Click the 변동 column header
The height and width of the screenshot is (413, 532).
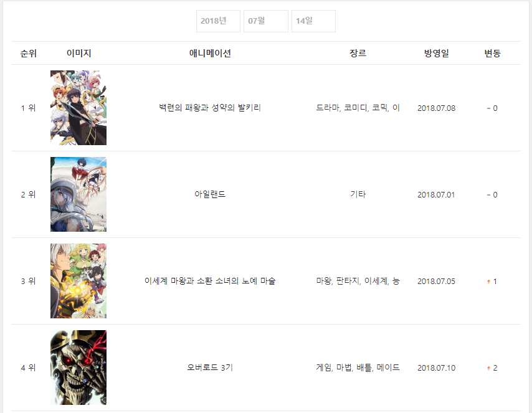coord(492,54)
